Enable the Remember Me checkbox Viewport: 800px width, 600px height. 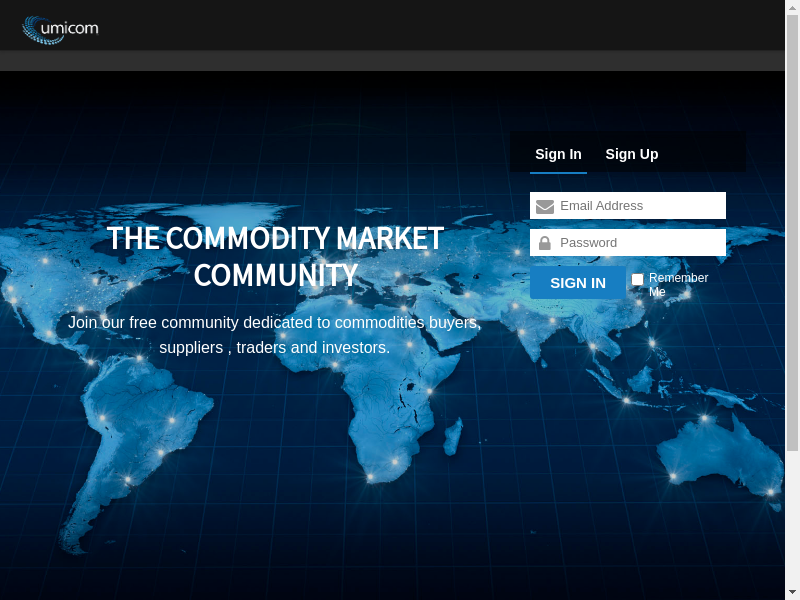coord(638,279)
